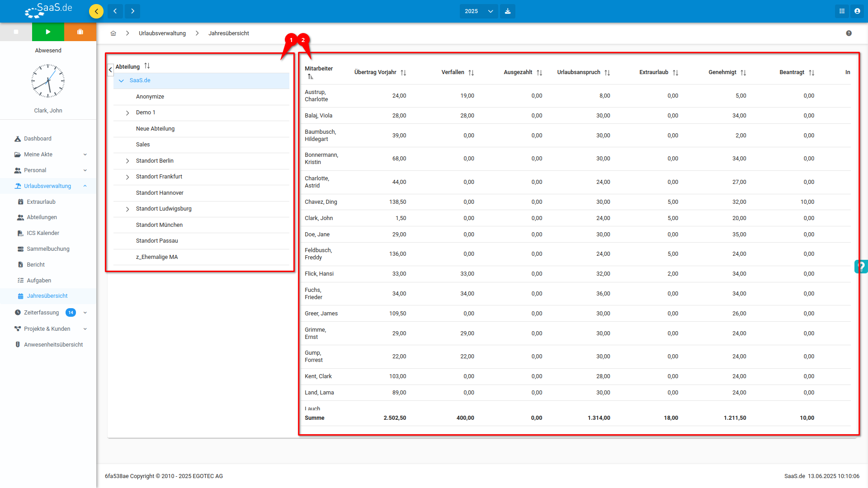This screenshot has width=868, height=488.
Task: Click the orange briefcase button
Action: (x=80, y=32)
